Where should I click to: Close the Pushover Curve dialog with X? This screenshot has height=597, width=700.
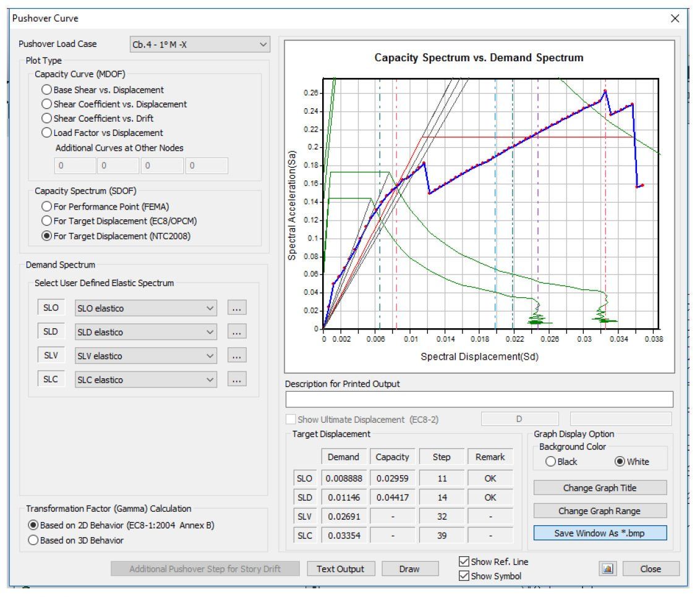pos(675,19)
